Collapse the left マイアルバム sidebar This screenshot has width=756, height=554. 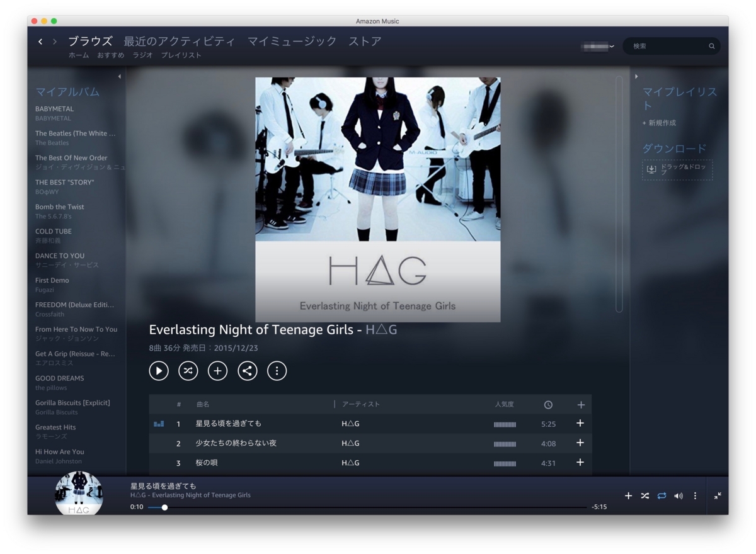[120, 77]
